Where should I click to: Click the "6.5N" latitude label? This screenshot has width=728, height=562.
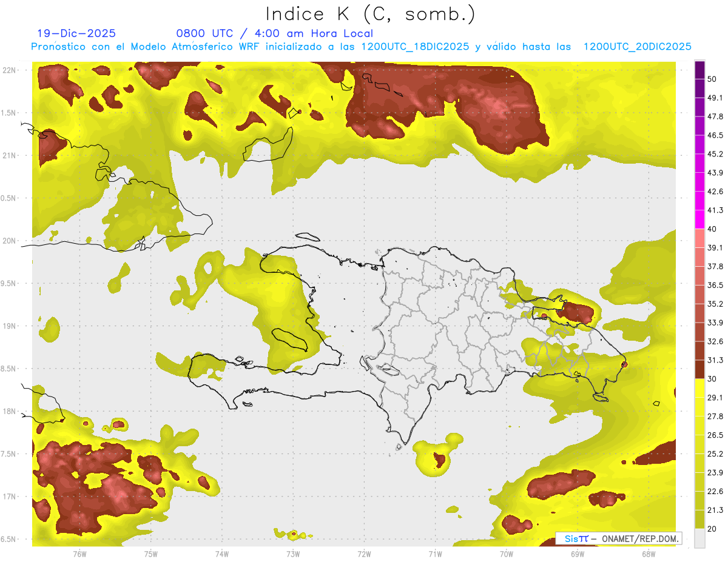point(8,540)
